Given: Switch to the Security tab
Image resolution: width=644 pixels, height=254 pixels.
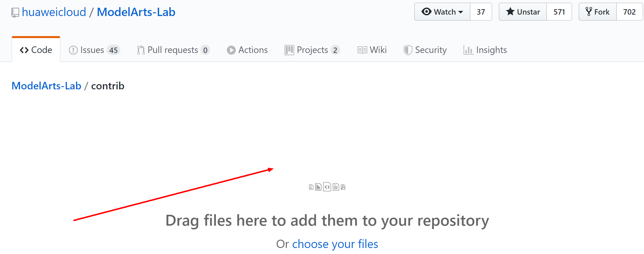Looking at the screenshot, I should [425, 50].
